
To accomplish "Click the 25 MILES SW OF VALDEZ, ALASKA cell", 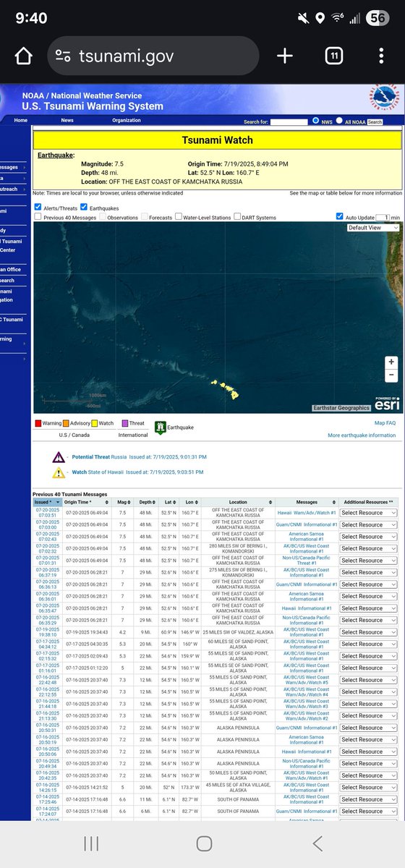I will click(x=238, y=632).
